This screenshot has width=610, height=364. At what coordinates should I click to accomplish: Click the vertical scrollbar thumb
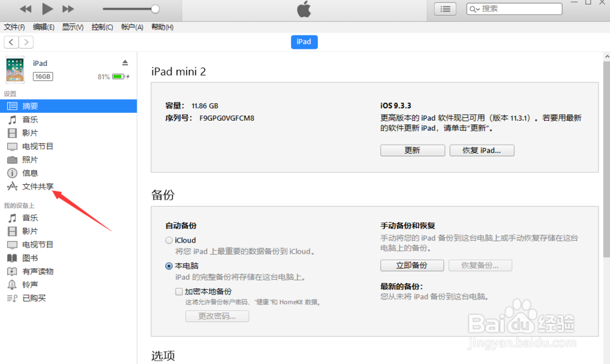click(x=606, y=160)
